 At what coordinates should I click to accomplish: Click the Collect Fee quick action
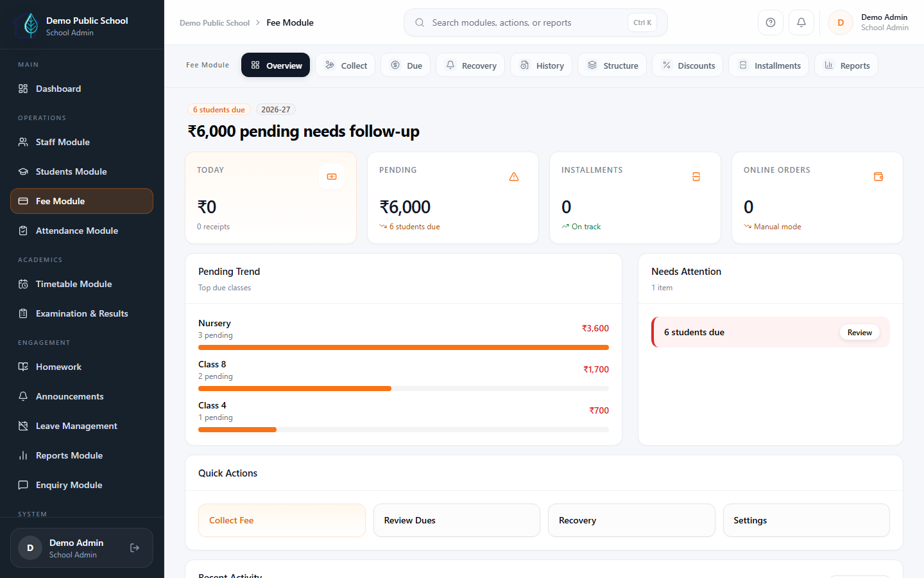[282, 520]
